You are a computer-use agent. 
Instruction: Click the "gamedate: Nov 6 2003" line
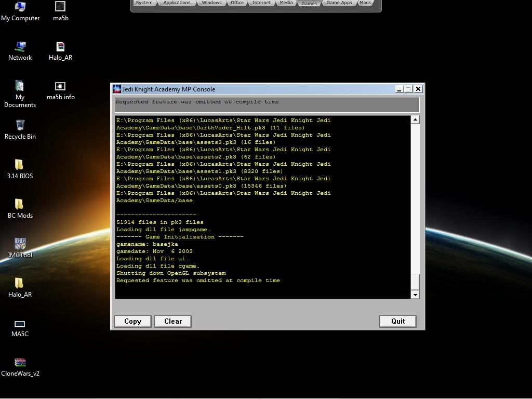coord(154,251)
